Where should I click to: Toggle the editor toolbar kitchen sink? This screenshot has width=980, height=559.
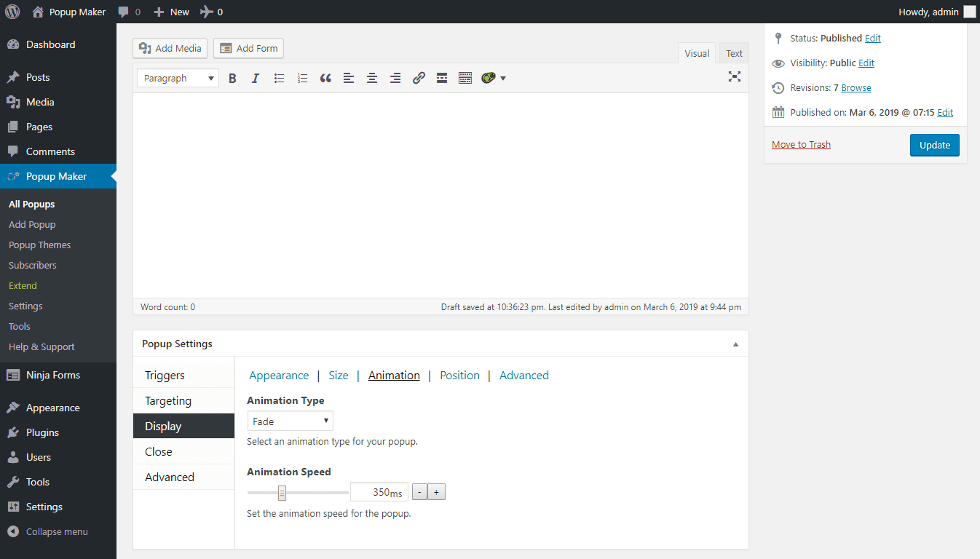tap(465, 78)
